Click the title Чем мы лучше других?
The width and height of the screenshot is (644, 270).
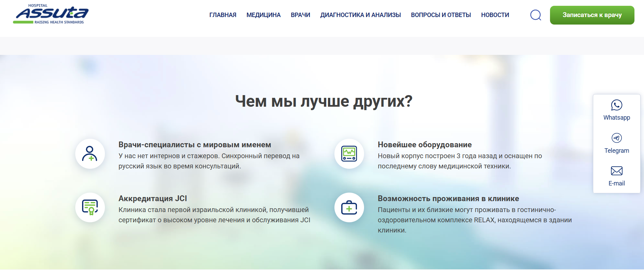point(324,101)
